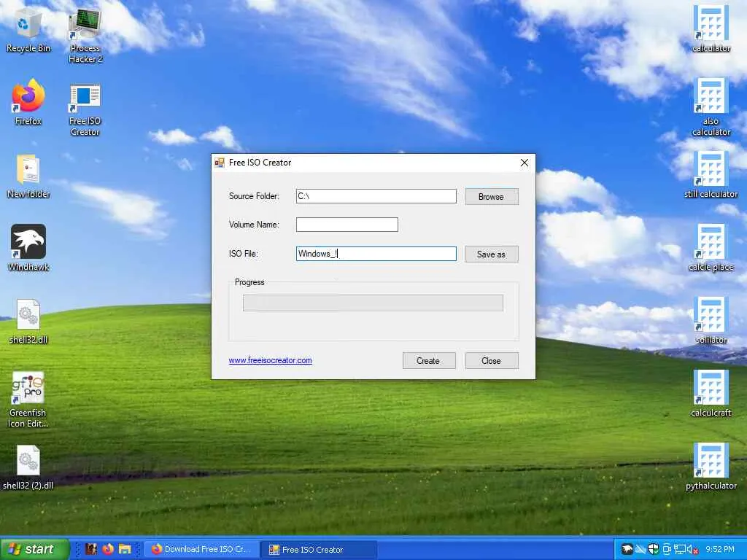The width and height of the screenshot is (747, 560).
Task: Select the 'still calculator' desktop shortcut
Action: [x=711, y=175]
